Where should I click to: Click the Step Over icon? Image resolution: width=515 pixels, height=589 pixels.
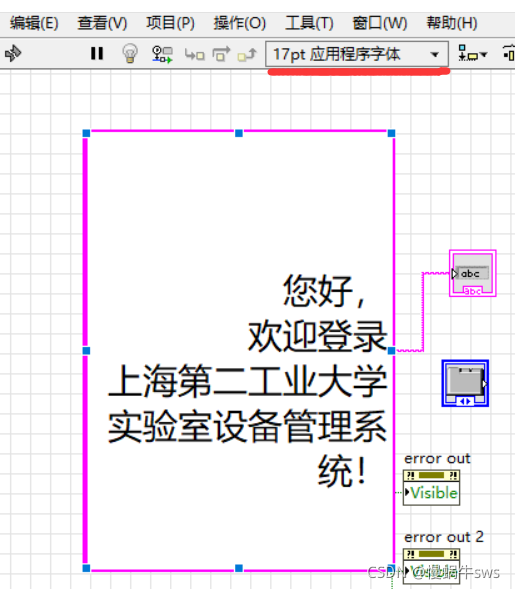click(221, 54)
